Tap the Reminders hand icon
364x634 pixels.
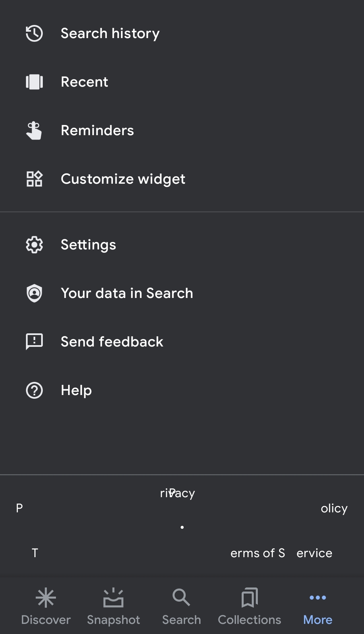[x=34, y=130]
